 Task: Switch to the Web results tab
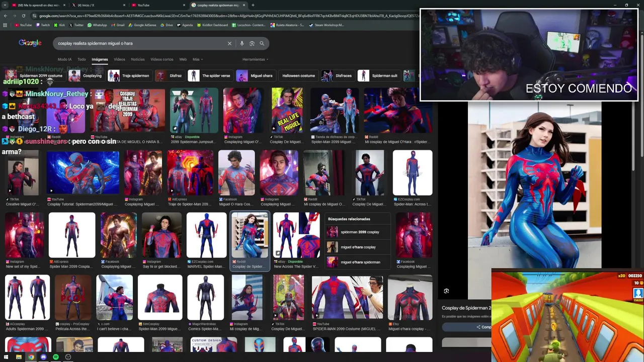point(183,59)
